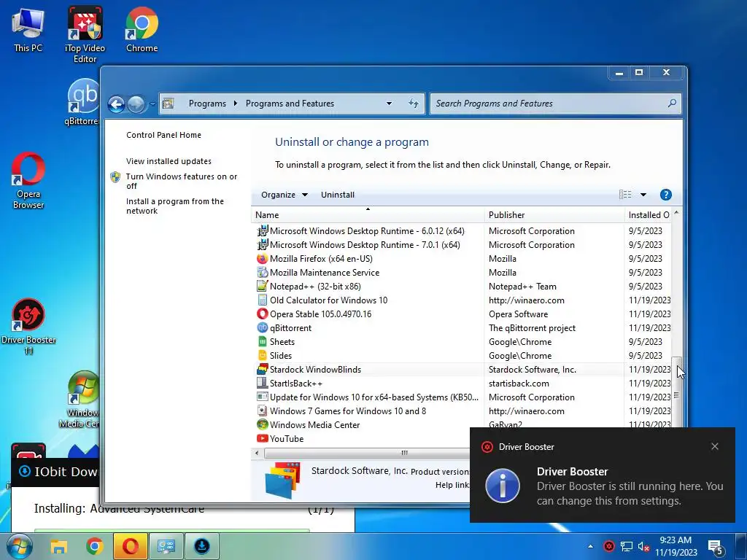Click the Start button on taskbar
Viewport: 747px width, 560px height.
pyautogui.click(x=19, y=547)
